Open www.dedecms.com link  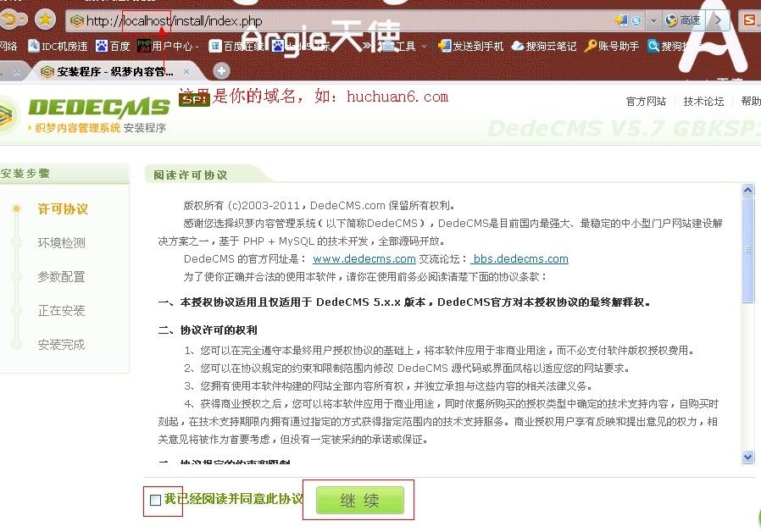(364, 259)
